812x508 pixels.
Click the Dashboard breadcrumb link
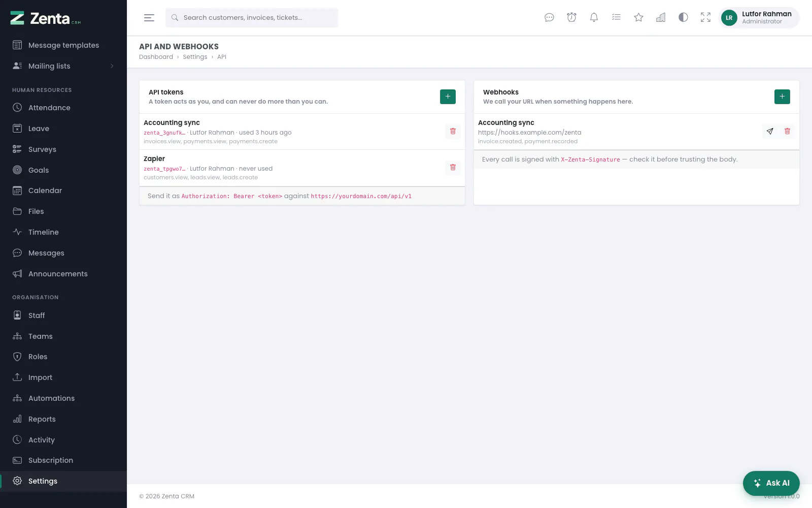(156, 57)
